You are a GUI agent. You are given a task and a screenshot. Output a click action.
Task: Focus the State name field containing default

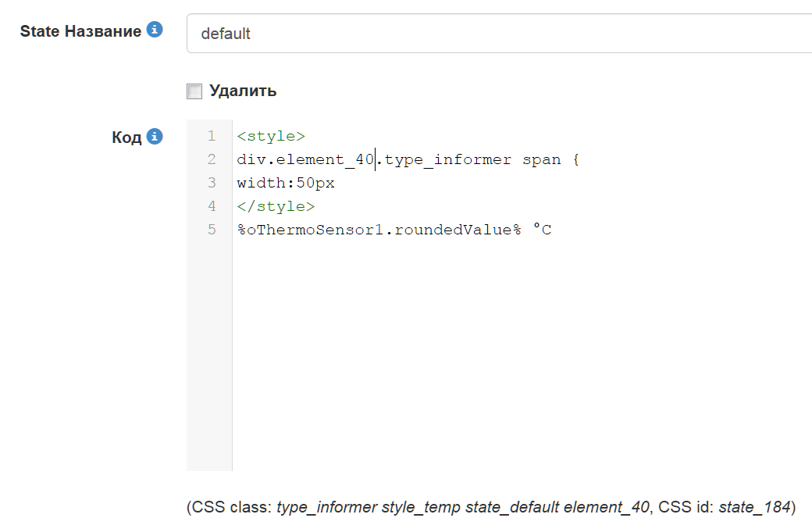tap(500, 34)
